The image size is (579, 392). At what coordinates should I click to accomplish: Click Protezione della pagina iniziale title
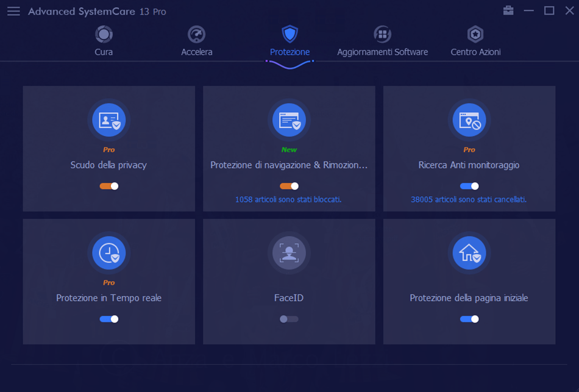coord(469,298)
